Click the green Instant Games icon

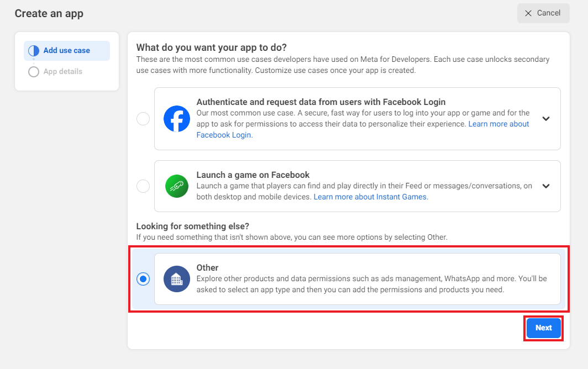point(177,186)
